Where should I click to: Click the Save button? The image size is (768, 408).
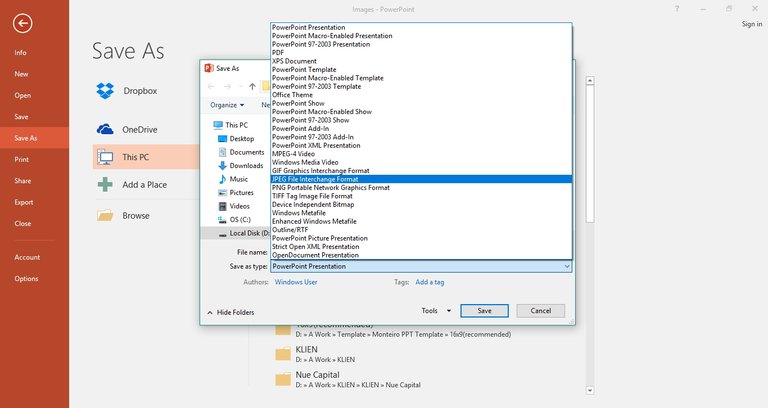click(484, 311)
